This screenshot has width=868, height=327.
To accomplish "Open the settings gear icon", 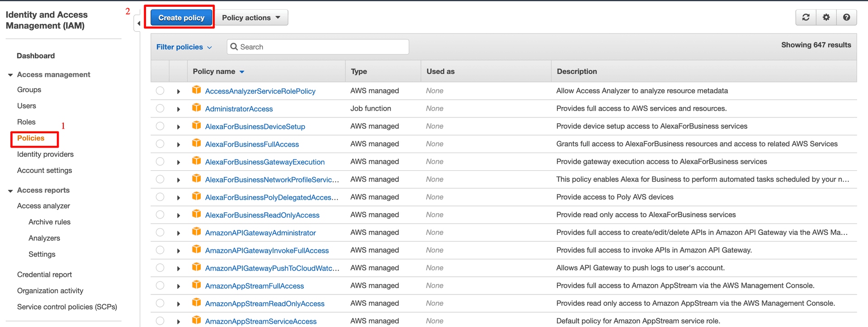I will click(x=826, y=17).
